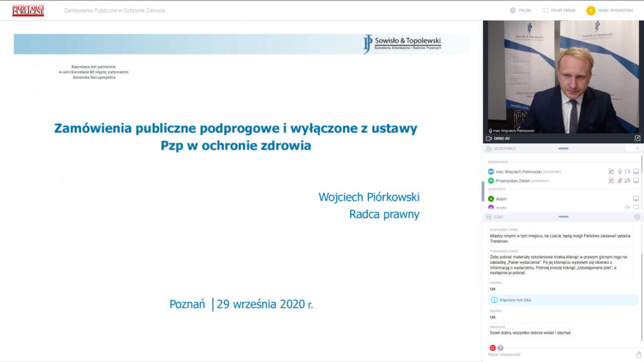Image resolution: width=644 pixels, height=362 pixels.
Task: Pop out the AV window icon
Action: (x=637, y=138)
